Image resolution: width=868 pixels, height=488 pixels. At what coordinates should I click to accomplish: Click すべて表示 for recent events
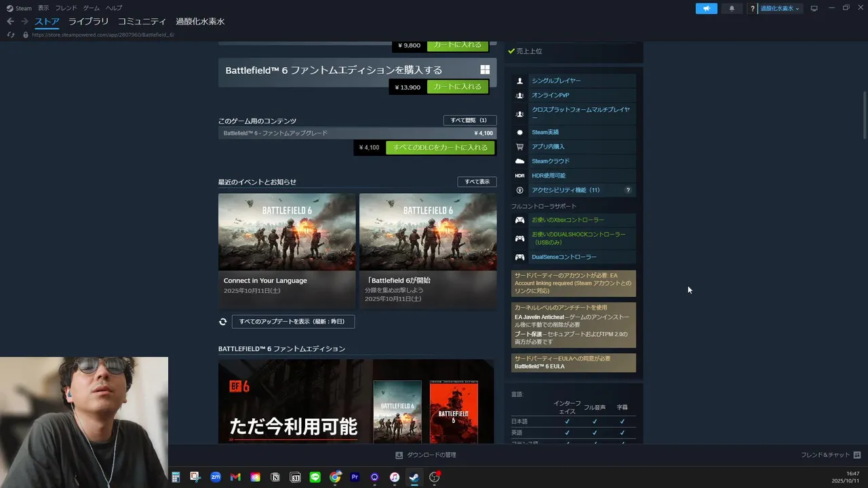477,182
